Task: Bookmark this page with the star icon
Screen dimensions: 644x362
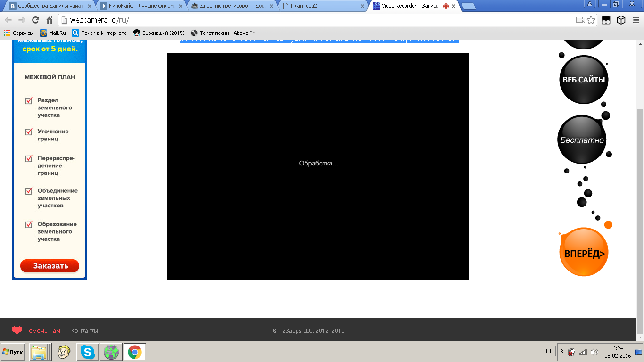Action: click(591, 20)
